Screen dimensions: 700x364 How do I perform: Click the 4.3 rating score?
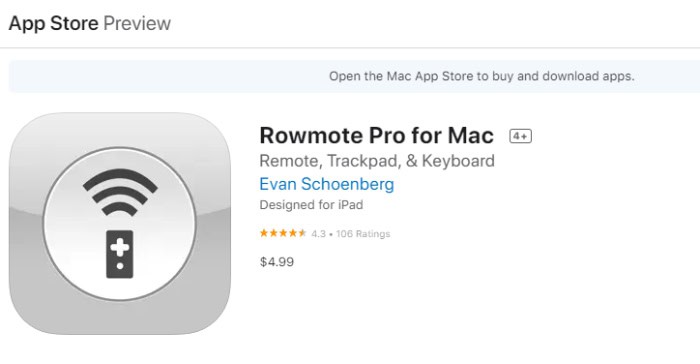click(318, 234)
